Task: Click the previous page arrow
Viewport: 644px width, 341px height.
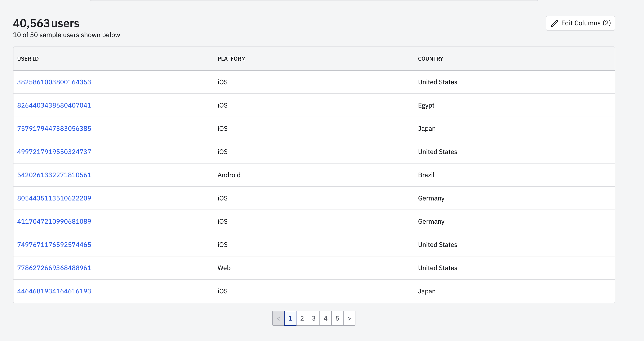Action: coord(278,318)
